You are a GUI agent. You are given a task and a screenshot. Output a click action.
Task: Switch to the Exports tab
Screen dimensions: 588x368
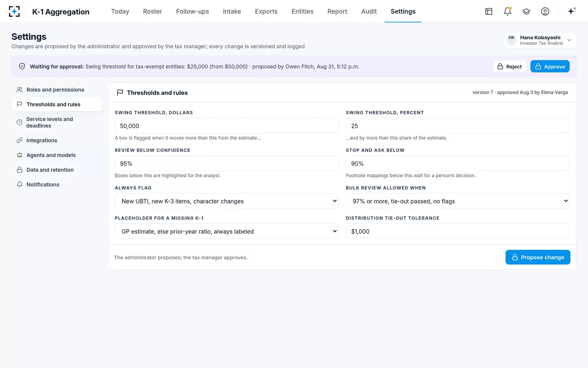[x=266, y=11]
